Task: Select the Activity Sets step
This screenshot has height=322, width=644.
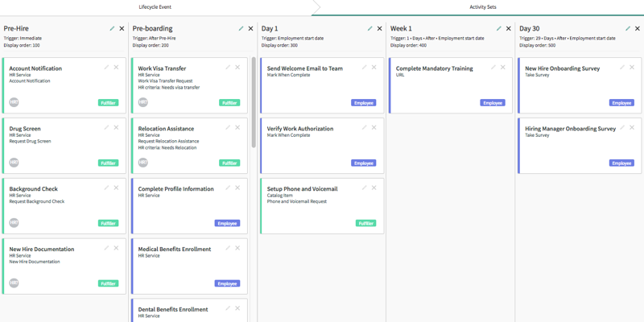Action: (x=483, y=7)
